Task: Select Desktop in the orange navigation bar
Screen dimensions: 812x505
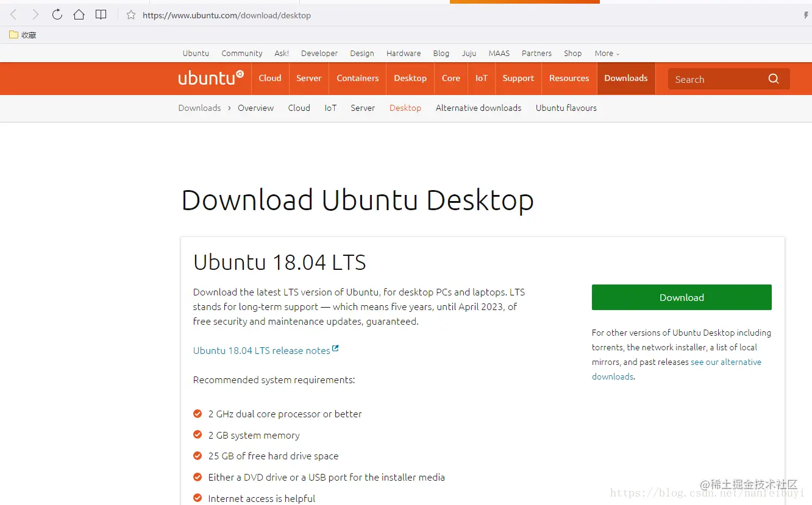Action: [x=410, y=78]
